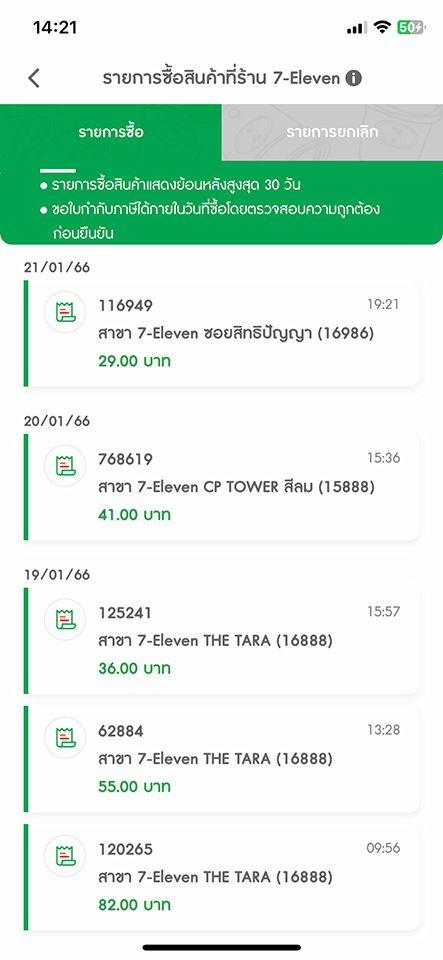
Task: Tap the Wi-Fi icon in status bar
Action: (382, 27)
